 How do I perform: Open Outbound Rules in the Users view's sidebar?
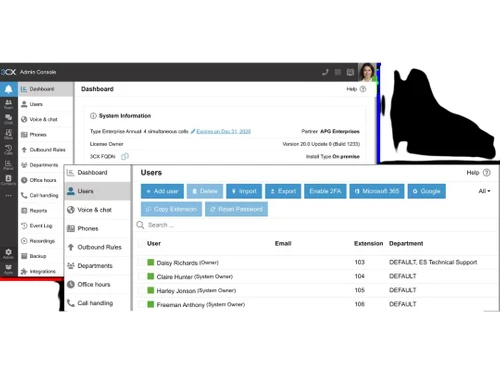pyautogui.click(x=97, y=247)
